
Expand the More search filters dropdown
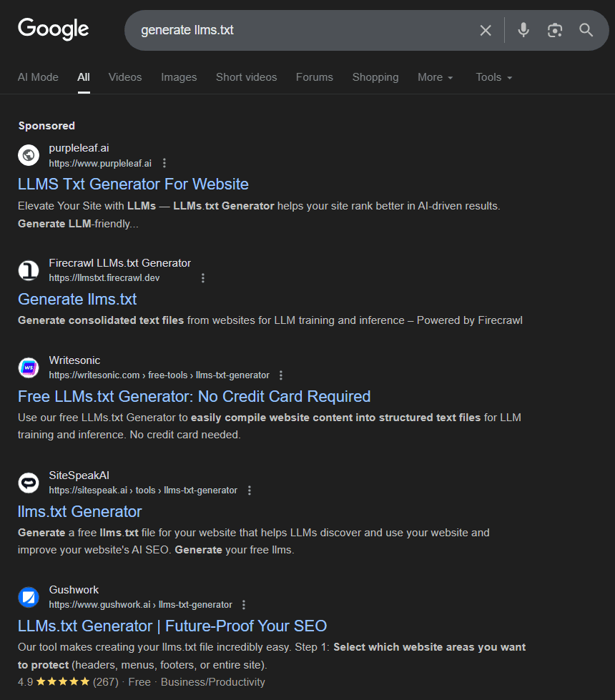436,77
